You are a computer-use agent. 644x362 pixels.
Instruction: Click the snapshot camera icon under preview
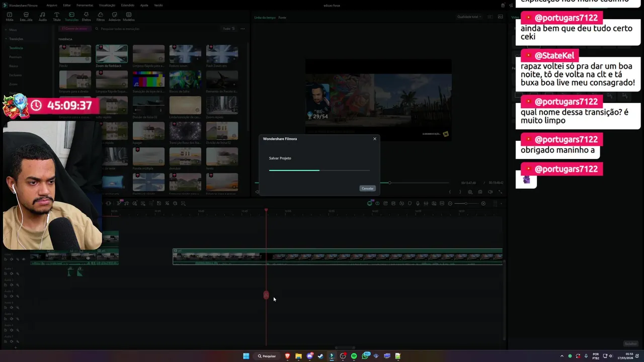(x=480, y=192)
